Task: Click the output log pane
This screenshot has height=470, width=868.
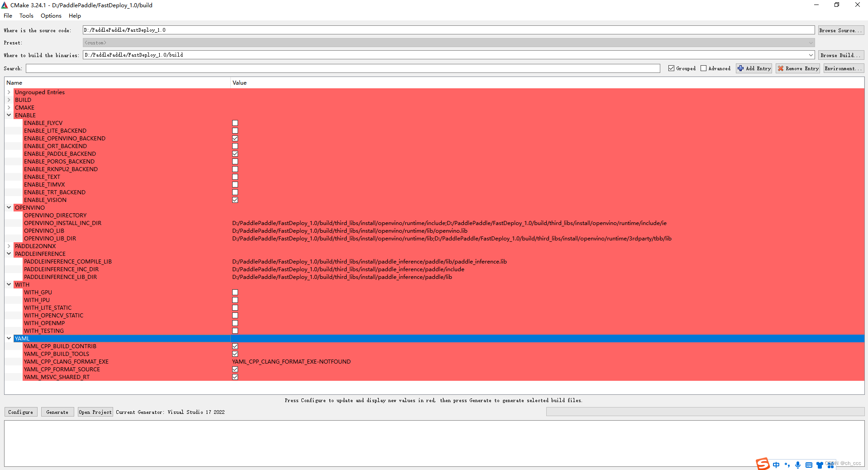Action: [434, 443]
